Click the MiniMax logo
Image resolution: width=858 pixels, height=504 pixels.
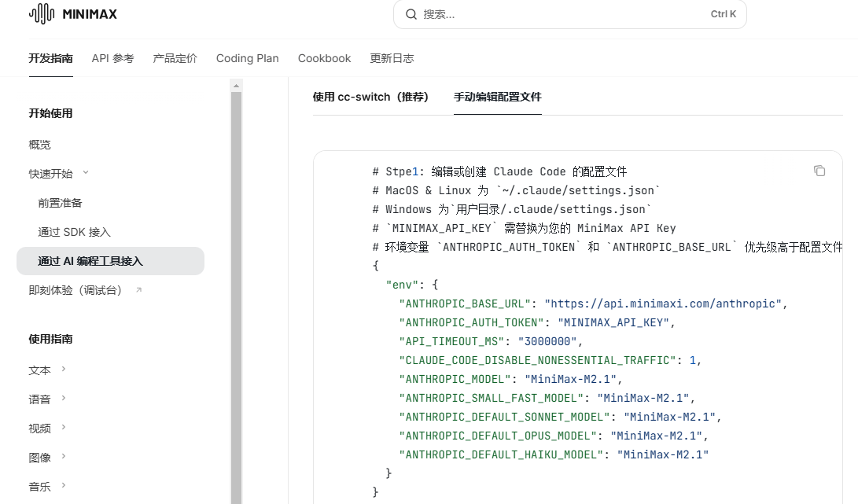[73, 13]
